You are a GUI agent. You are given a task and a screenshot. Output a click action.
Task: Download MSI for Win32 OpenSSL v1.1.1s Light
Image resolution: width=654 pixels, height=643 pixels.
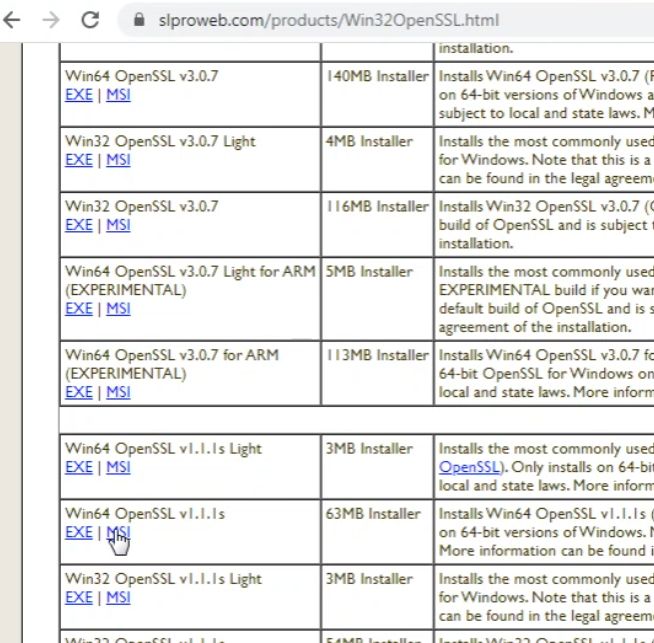tap(118, 597)
